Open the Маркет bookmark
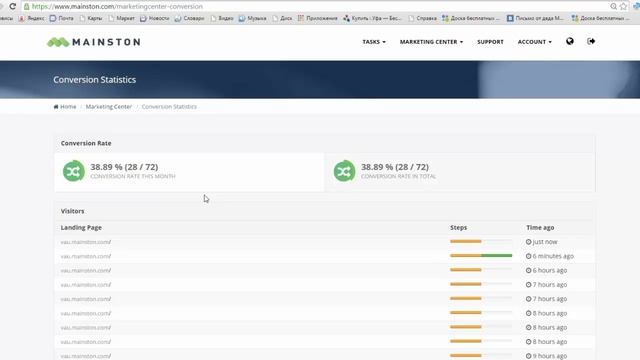Viewport: 640px width, 360px height. click(x=122, y=18)
